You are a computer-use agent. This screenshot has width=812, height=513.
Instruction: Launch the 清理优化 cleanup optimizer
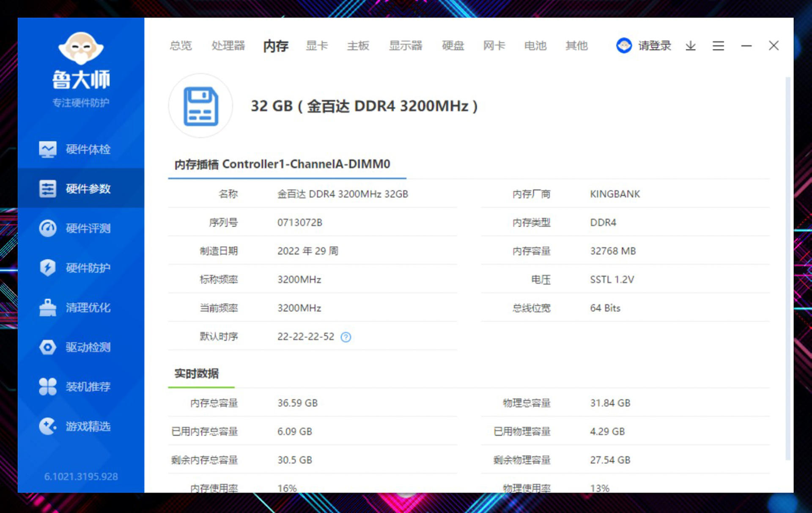[x=88, y=308]
